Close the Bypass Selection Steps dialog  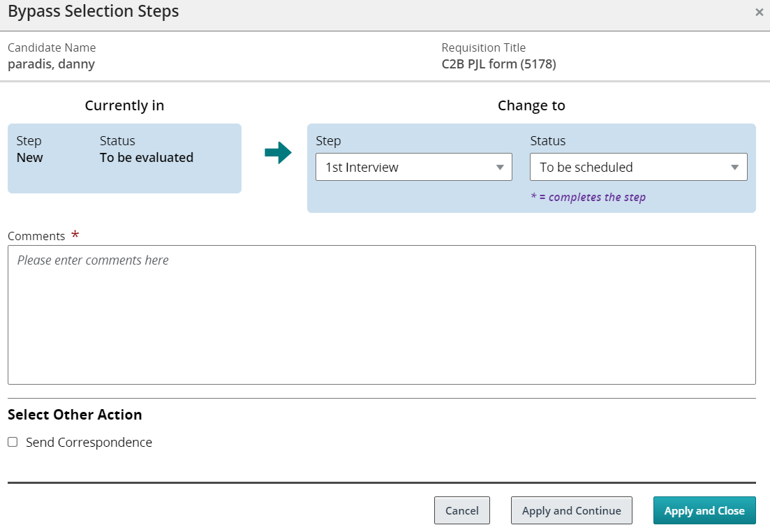[759, 12]
